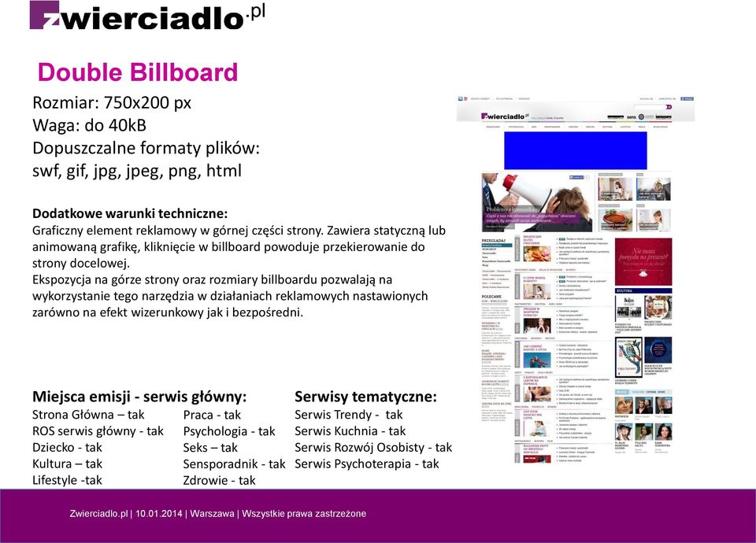Click the 'Seks – tak' entry
Screen dimensions: 756x543
click(210, 448)
